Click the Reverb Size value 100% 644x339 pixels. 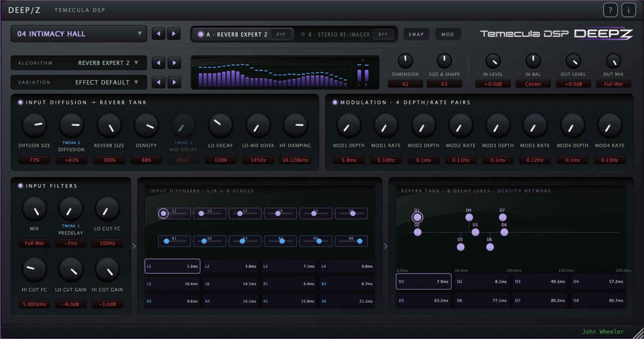coord(109,160)
